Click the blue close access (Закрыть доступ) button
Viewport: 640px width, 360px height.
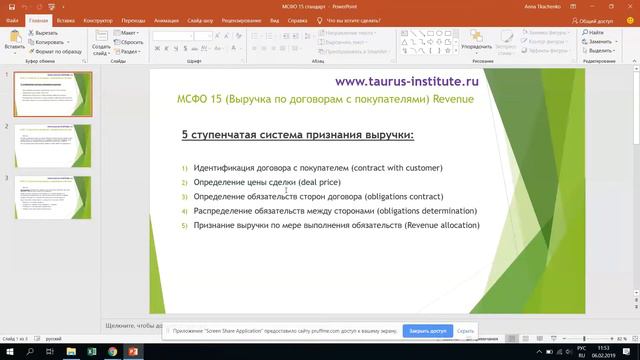click(427, 331)
